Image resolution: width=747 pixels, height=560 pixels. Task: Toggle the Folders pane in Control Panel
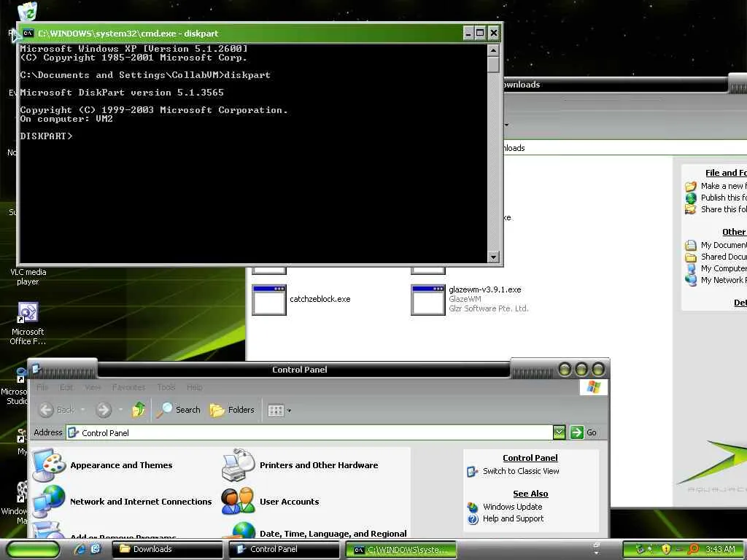(x=232, y=410)
